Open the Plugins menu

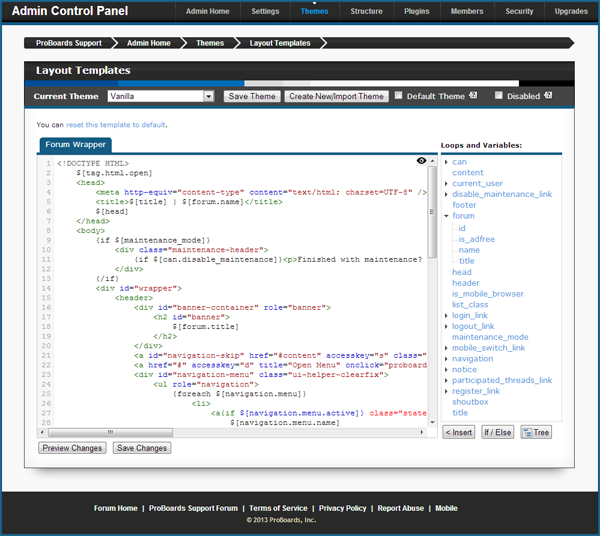(x=417, y=11)
